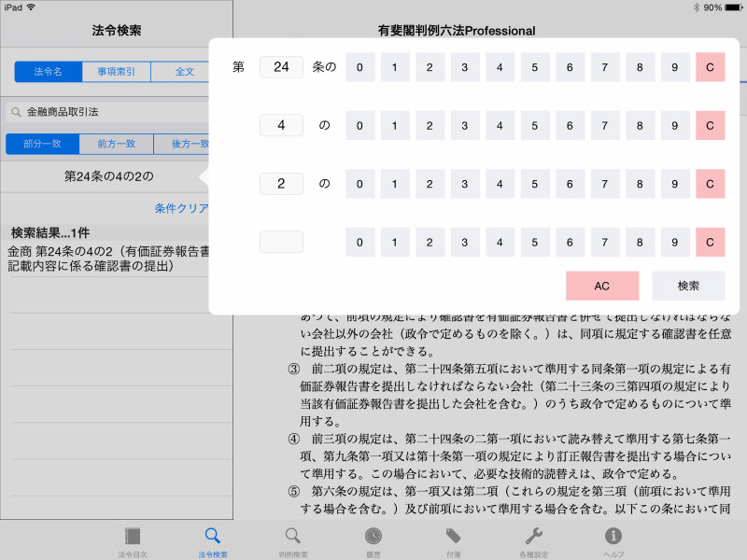Open the 金商 第24条の4の2 search result
Viewport: 747px width, 560px height.
pyautogui.click(x=107, y=259)
